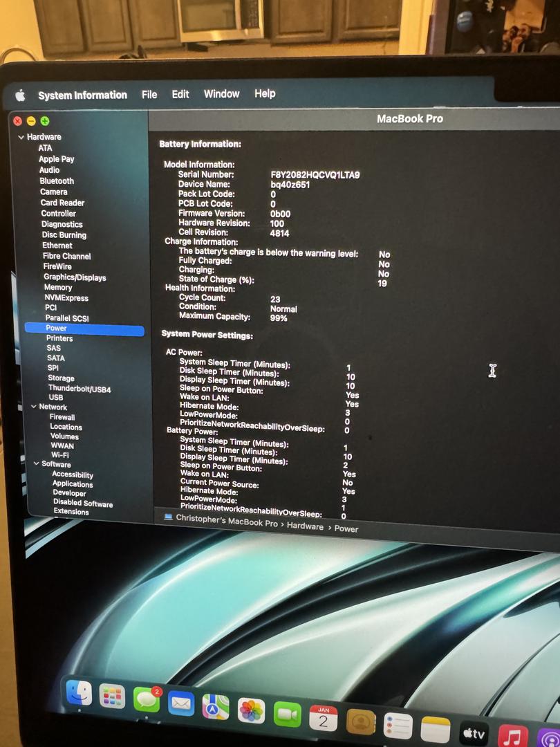Open the Edit menu
Viewport: 560px width, 747px height.
click(x=180, y=94)
